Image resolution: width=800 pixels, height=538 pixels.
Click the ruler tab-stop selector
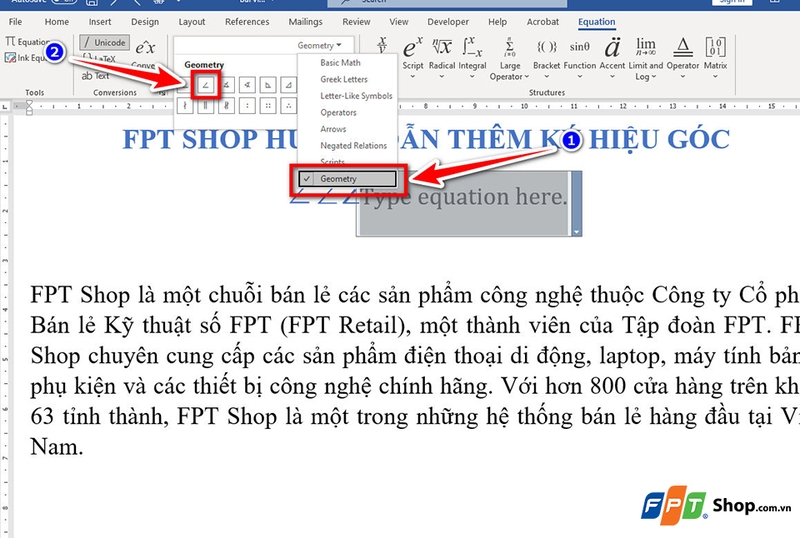pyautogui.click(x=5, y=106)
